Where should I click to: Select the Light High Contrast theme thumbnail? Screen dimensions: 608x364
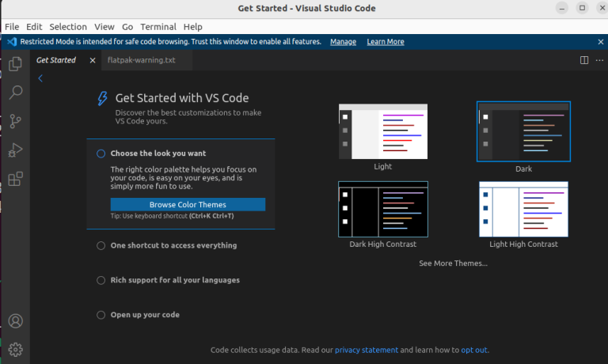pyautogui.click(x=523, y=210)
